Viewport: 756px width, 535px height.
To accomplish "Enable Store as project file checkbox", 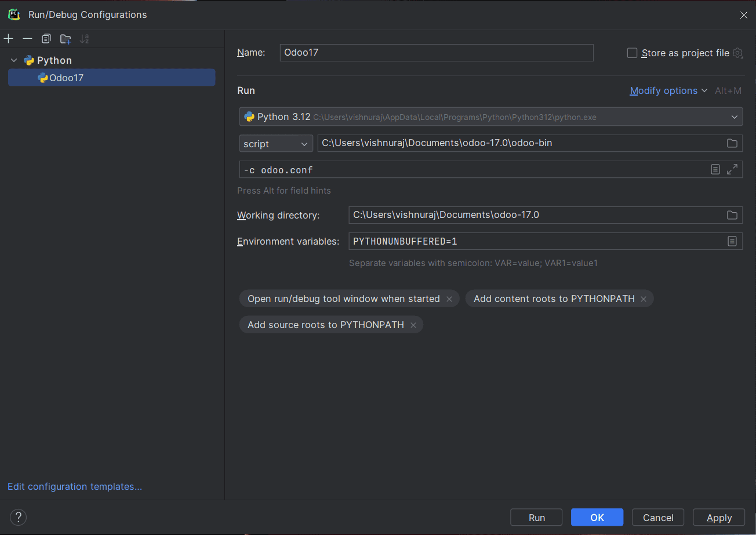I will coord(633,53).
